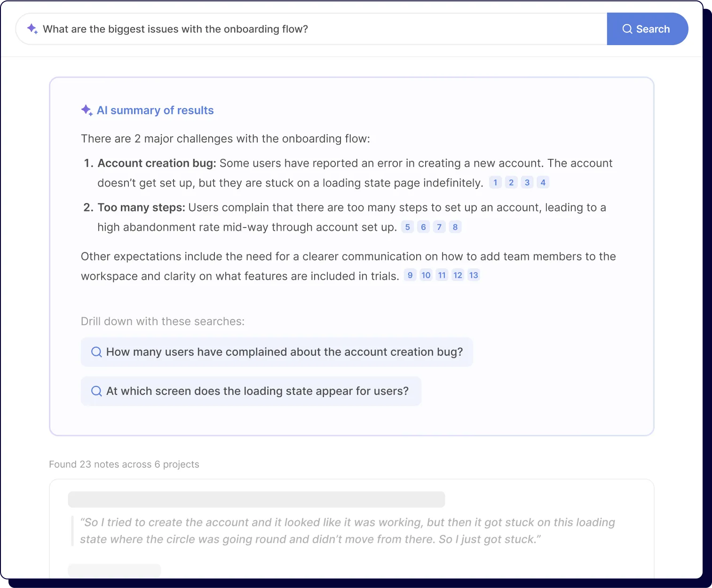The image size is (712, 588).
Task: Click the sparkle icon in search bar
Action: click(x=32, y=29)
